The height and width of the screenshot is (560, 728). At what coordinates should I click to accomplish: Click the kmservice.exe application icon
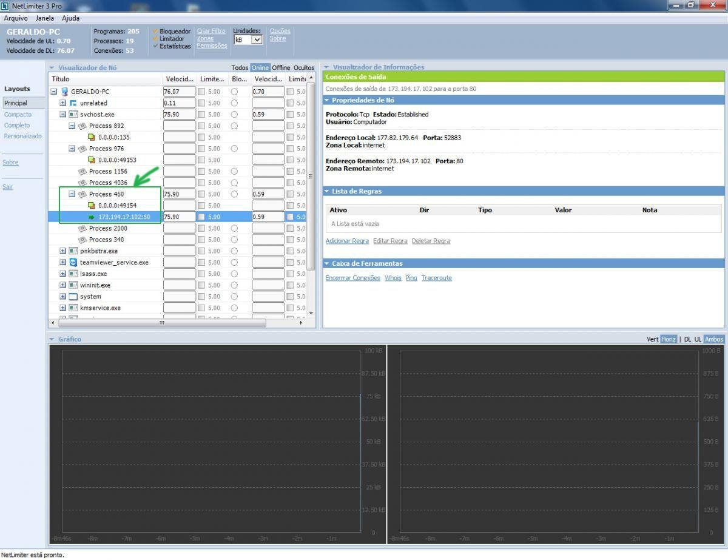click(x=73, y=308)
